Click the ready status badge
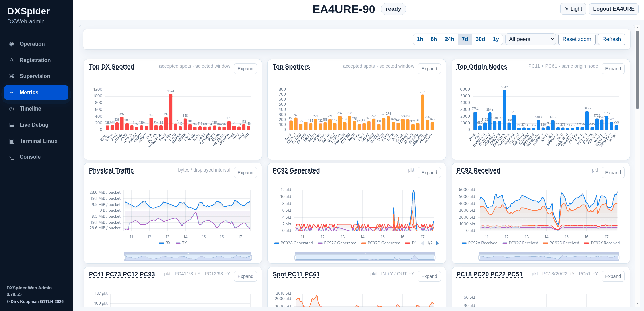This screenshot has width=644, height=311. 393,9
